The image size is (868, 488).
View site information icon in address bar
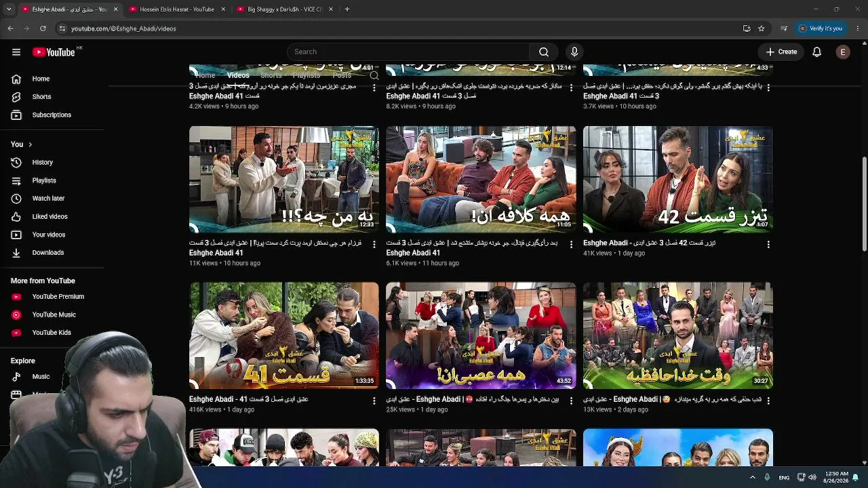click(x=62, y=28)
